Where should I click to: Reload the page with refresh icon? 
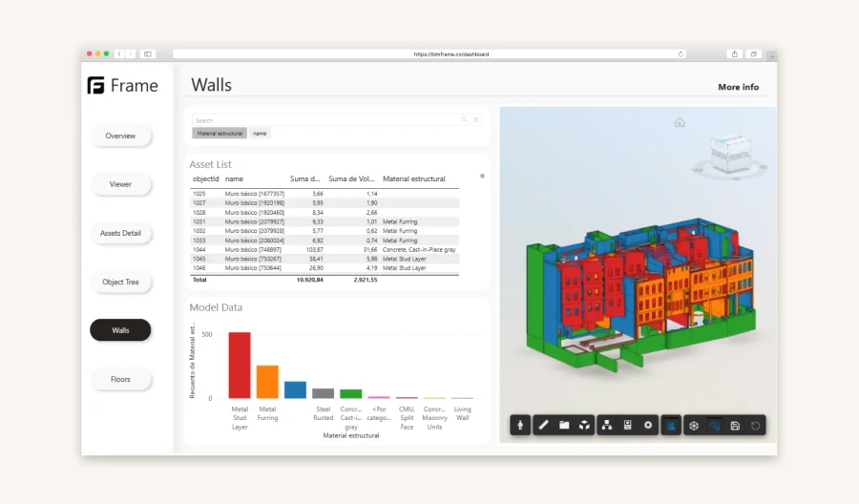tap(681, 54)
